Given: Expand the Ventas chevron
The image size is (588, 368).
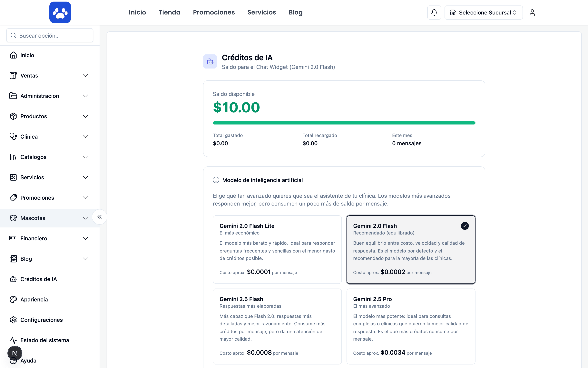Looking at the screenshot, I should point(85,76).
